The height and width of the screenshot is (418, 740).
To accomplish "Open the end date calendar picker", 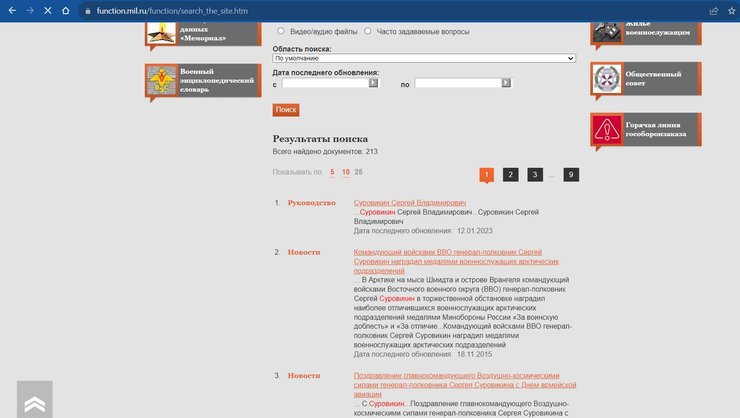I will [506, 83].
